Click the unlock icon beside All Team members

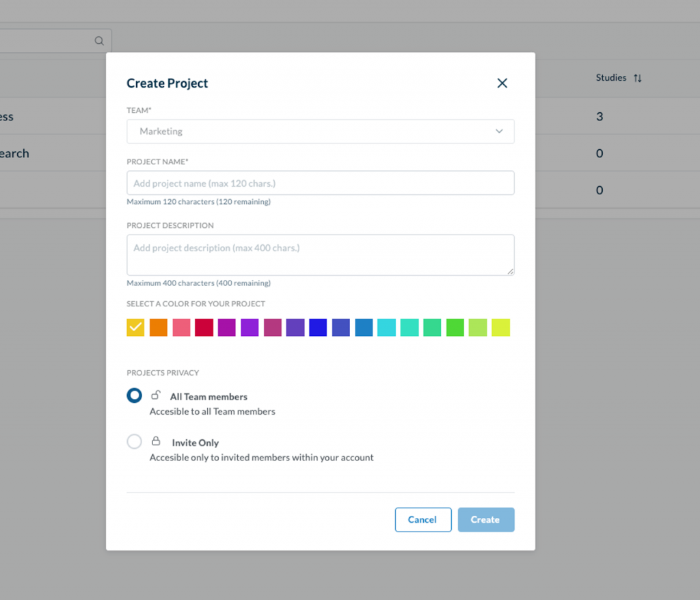[x=154, y=395]
